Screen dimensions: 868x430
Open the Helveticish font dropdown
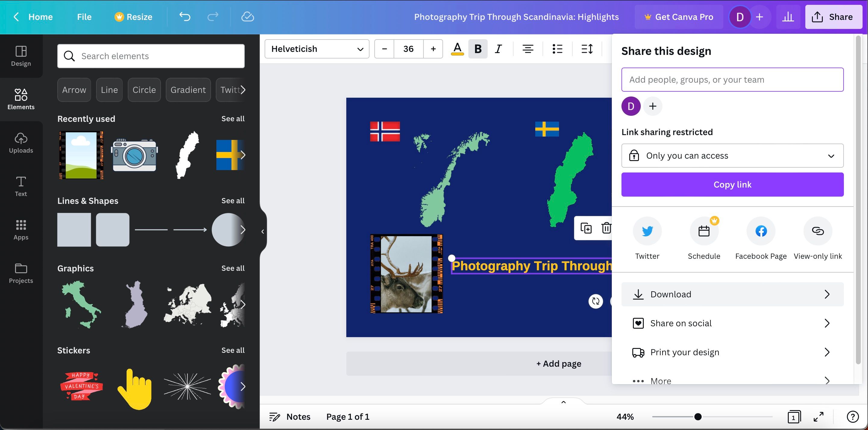coord(317,49)
